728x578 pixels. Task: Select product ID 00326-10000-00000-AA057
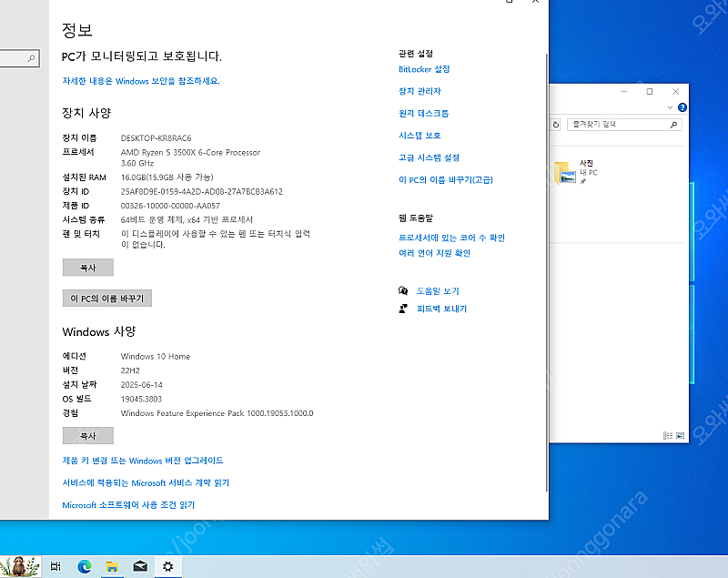click(170, 206)
